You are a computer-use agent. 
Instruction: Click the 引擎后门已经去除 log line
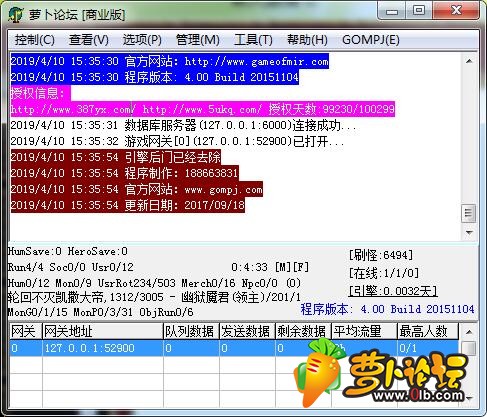pos(115,157)
